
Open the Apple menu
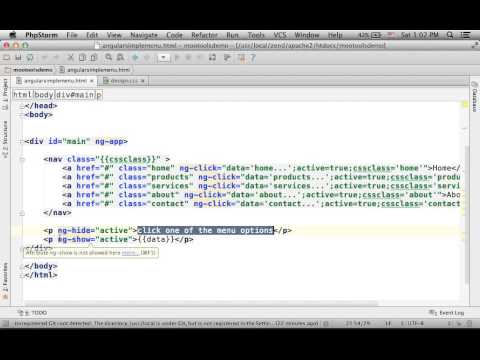click(13, 35)
